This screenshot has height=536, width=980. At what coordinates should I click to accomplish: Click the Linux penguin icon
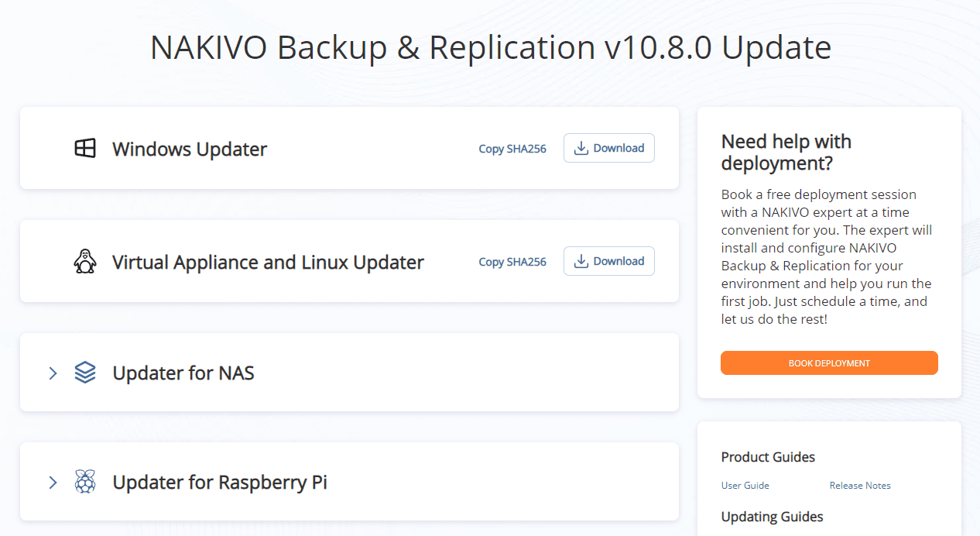pos(85,262)
